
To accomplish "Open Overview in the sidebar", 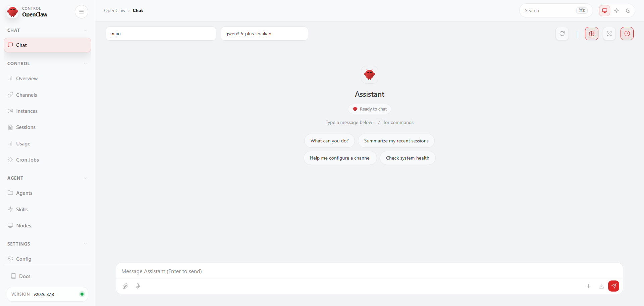I will [47, 79].
